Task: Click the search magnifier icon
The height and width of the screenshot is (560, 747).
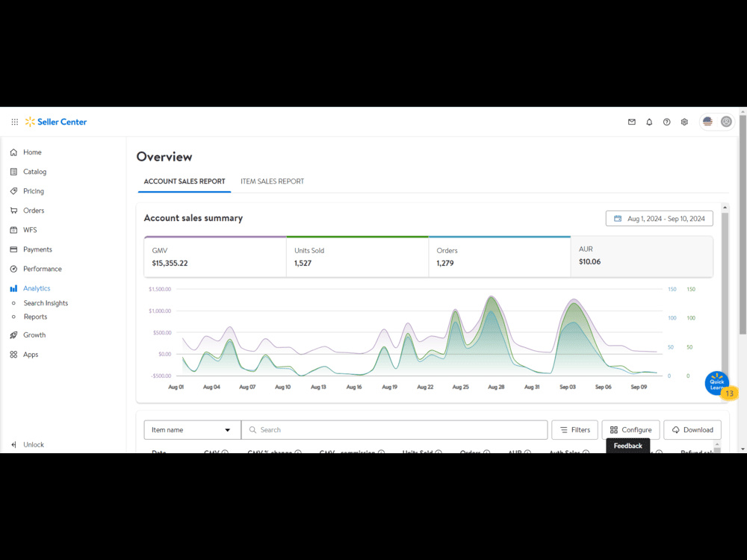Action: click(x=252, y=430)
